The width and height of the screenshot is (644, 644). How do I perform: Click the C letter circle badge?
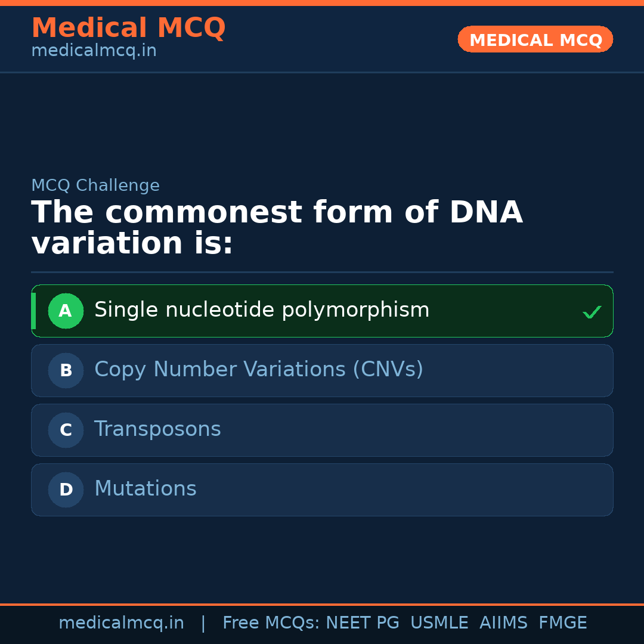66,430
